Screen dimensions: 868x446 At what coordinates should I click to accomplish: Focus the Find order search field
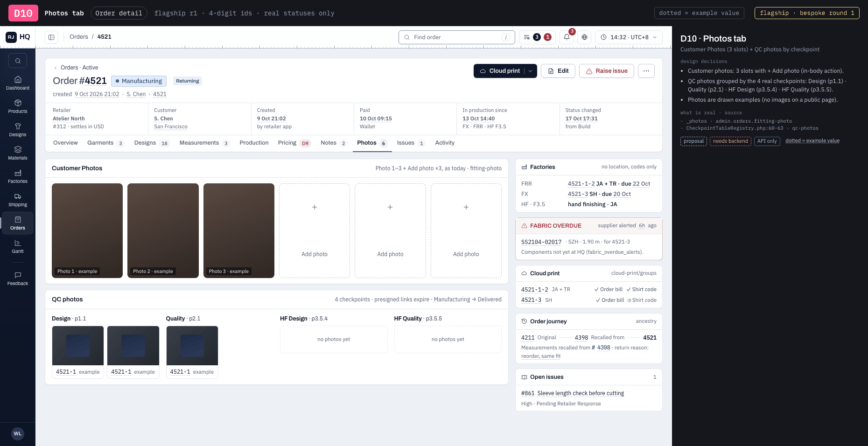[457, 37]
